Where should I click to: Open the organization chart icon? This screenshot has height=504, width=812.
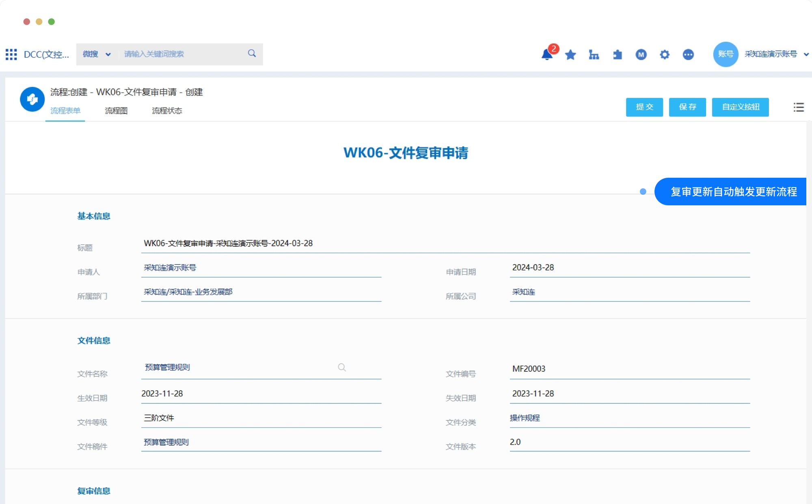(x=594, y=54)
